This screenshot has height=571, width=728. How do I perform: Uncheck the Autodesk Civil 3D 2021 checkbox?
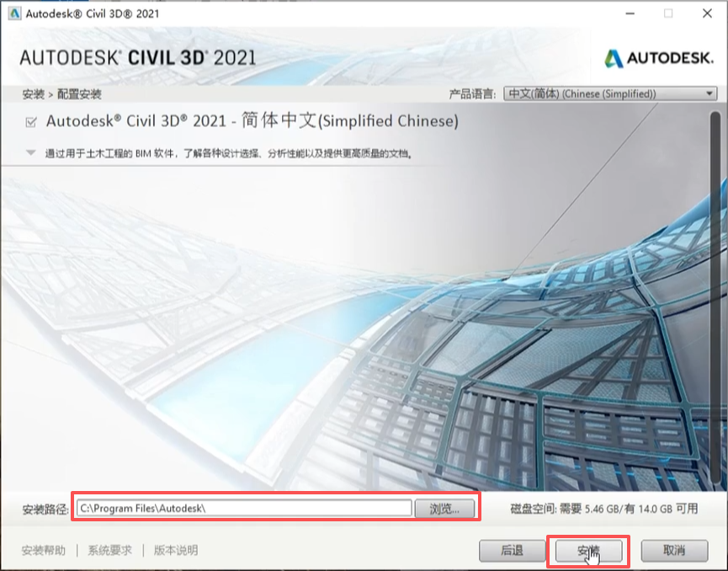tap(31, 122)
